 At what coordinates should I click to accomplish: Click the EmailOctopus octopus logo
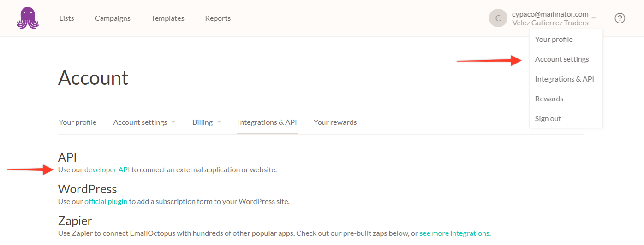pyautogui.click(x=28, y=18)
